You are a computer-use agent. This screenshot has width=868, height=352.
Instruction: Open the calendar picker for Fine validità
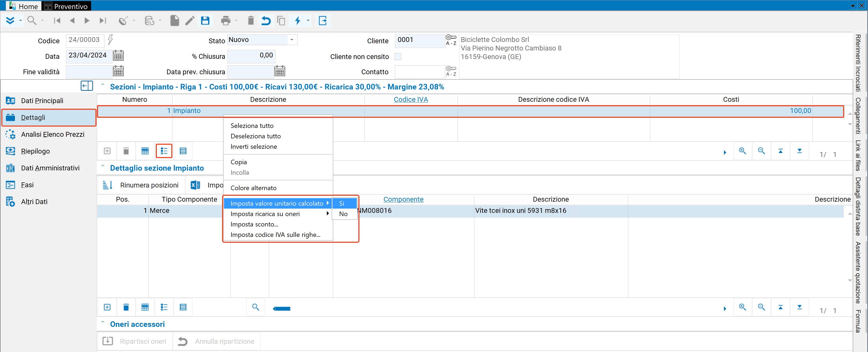[x=118, y=71]
